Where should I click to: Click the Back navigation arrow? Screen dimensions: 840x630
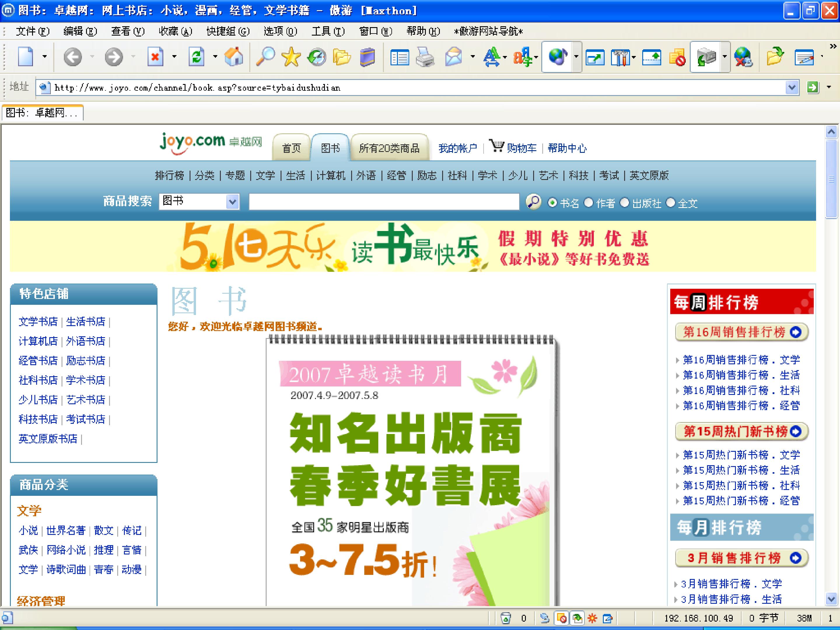click(73, 57)
